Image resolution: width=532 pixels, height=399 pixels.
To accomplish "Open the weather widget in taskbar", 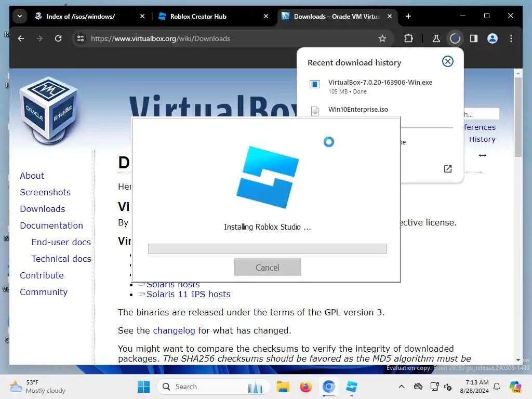I will coord(37,387).
